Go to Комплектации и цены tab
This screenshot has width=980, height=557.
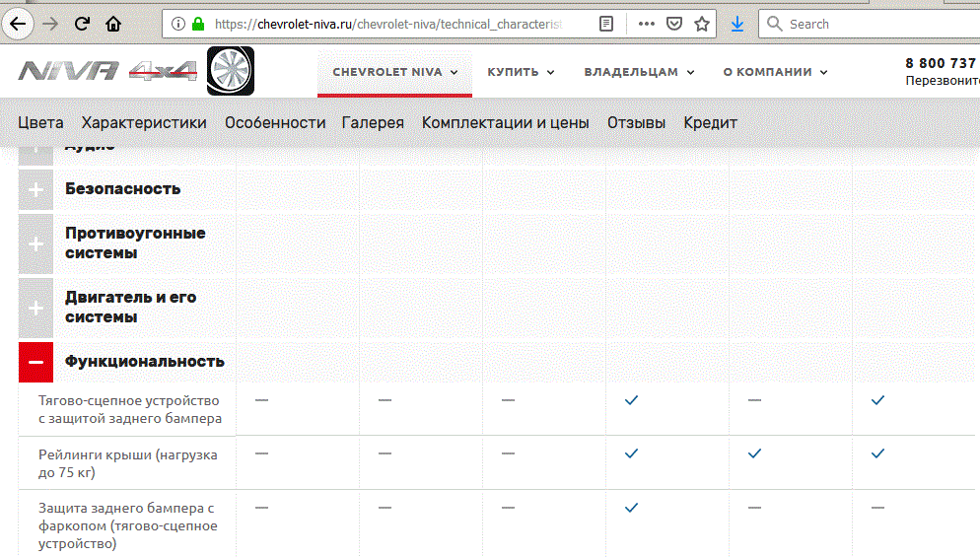click(505, 123)
